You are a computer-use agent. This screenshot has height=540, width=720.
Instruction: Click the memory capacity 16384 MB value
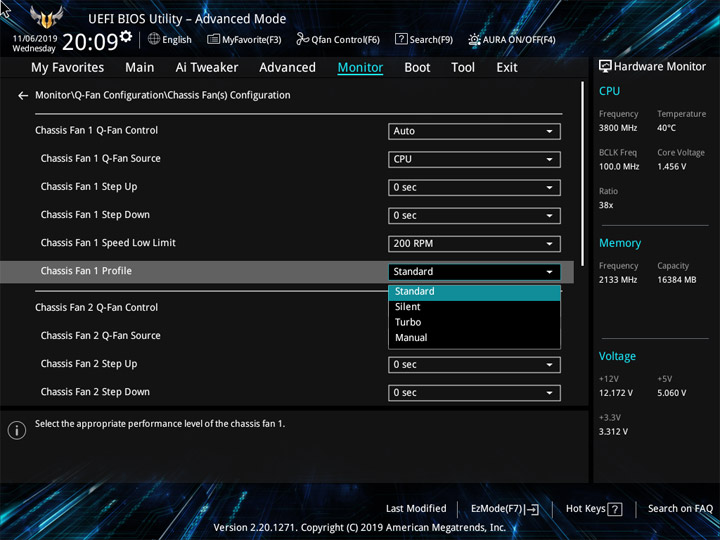[676, 280]
